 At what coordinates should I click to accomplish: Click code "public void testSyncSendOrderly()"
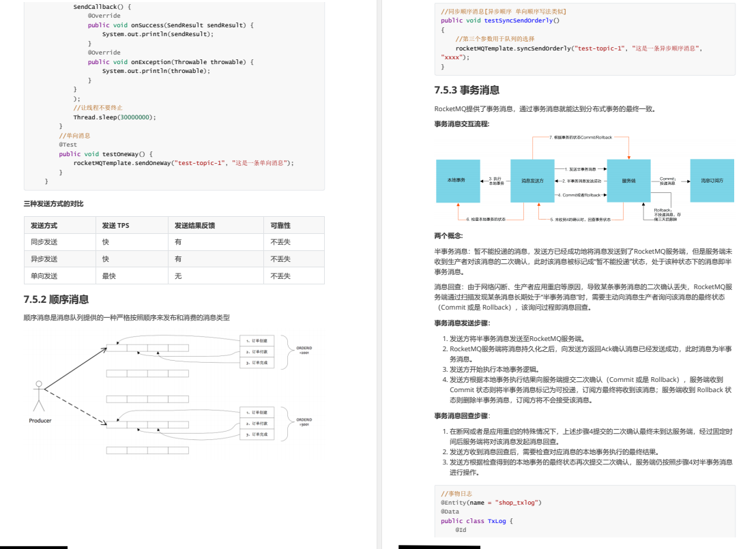click(500, 20)
